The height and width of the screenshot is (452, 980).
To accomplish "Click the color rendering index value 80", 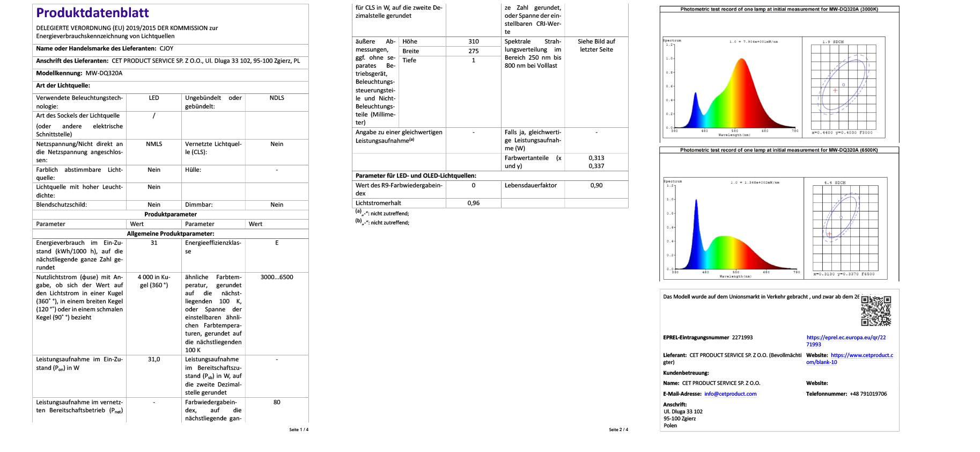I will [x=277, y=403].
